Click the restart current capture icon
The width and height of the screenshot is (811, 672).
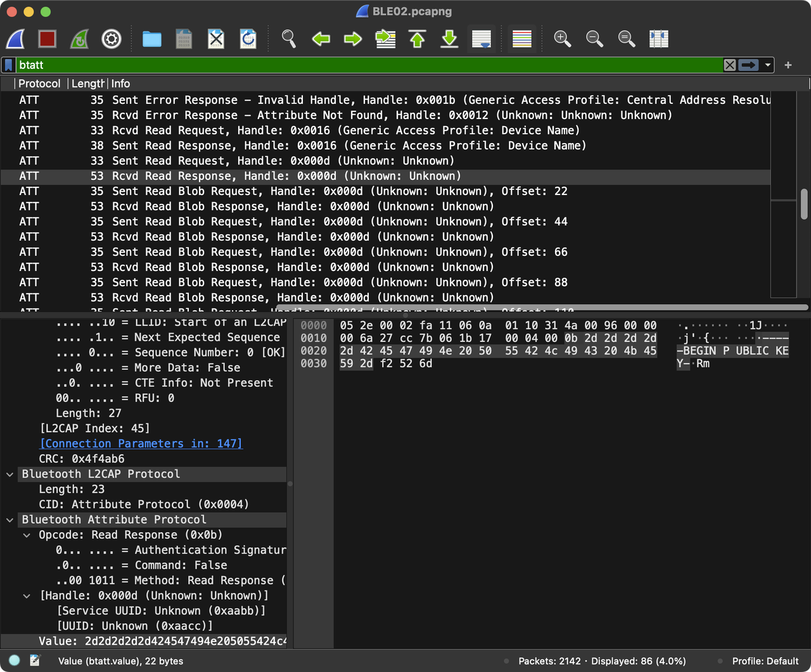pos(79,39)
